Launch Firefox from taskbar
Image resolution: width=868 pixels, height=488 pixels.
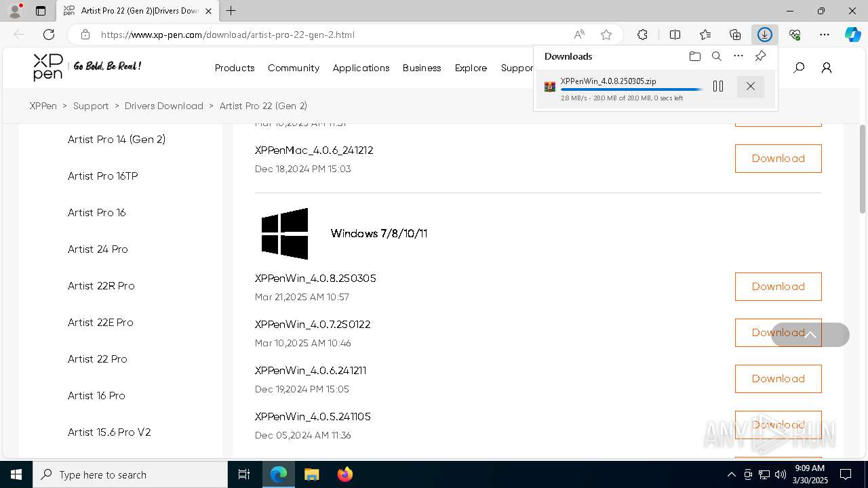[x=344, y=474]
